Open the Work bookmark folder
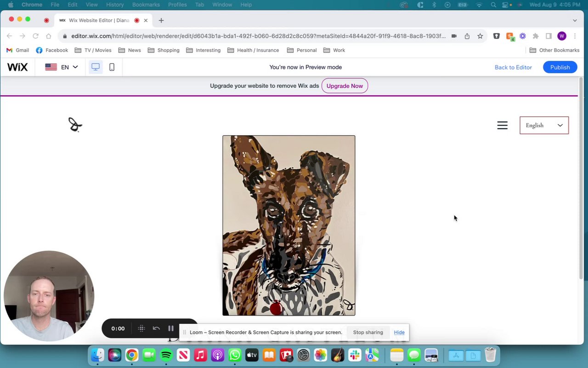588x368 pixels. (x=334, y=50)
